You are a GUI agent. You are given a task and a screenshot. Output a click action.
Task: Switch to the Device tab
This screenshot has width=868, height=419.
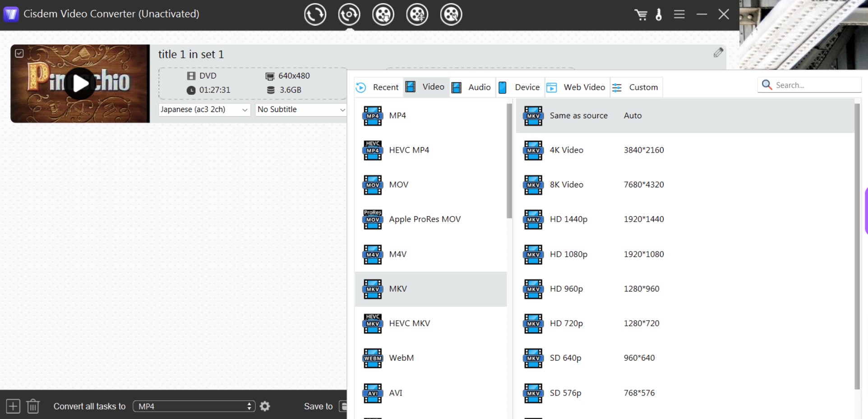tap(520, 87)
